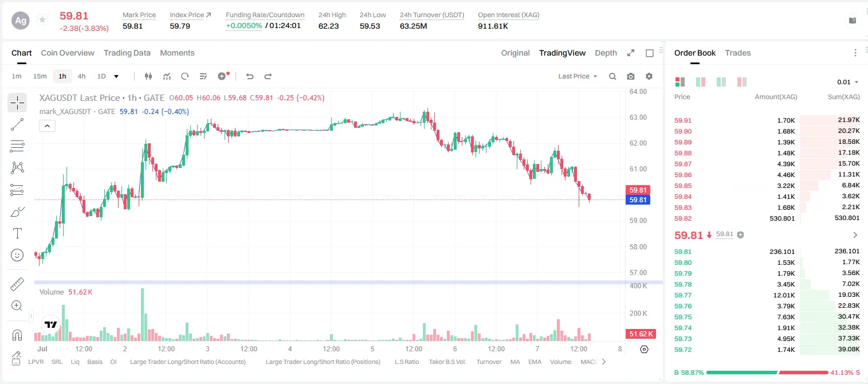Select the trend line drawing tool

coord(17,124)
